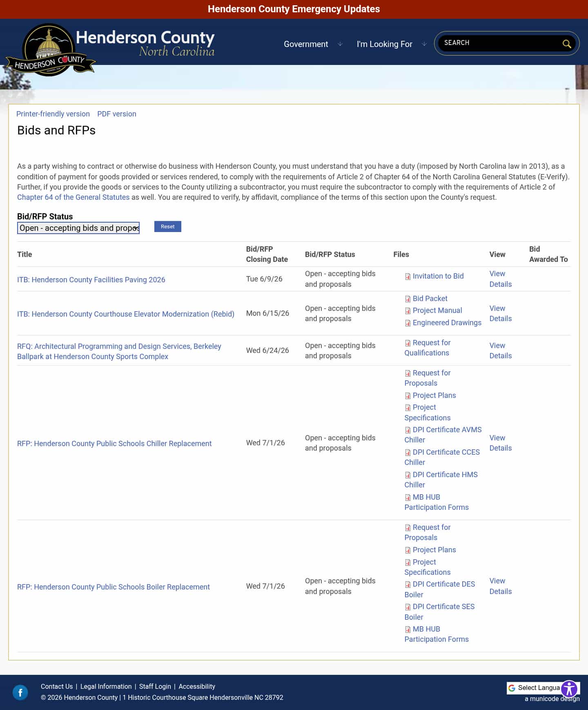Click the Title column header
The width and height of the screenshot is (588, 710).
[24, 255]
